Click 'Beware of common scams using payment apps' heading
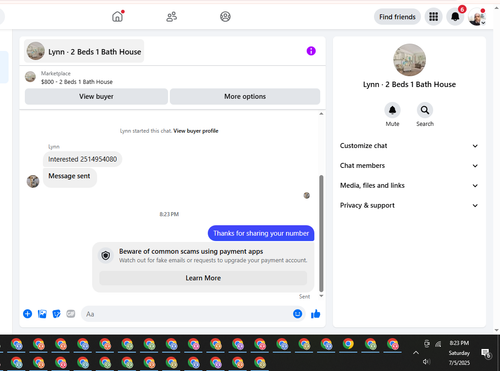 point(191,251)
